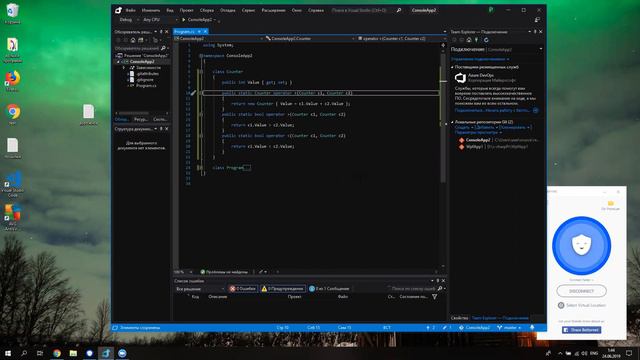Toggle the 0 Предупреждений warnings filter
The height and width of the screenshot is (360, 640).
tap(282, 289)
